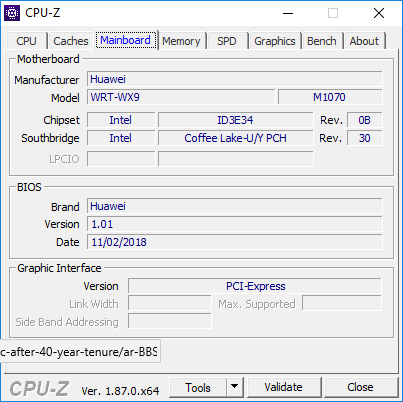Expand the Tools dropdown arrow
The height and width of the screenshot is (402, 403).
235,387
